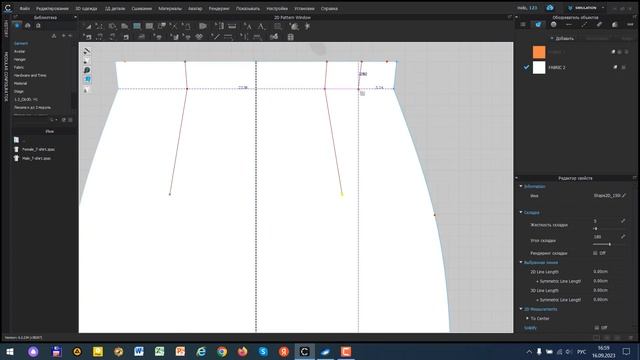Open Skype from taskbar
This screenshot has height=360, width=640.
263,351
